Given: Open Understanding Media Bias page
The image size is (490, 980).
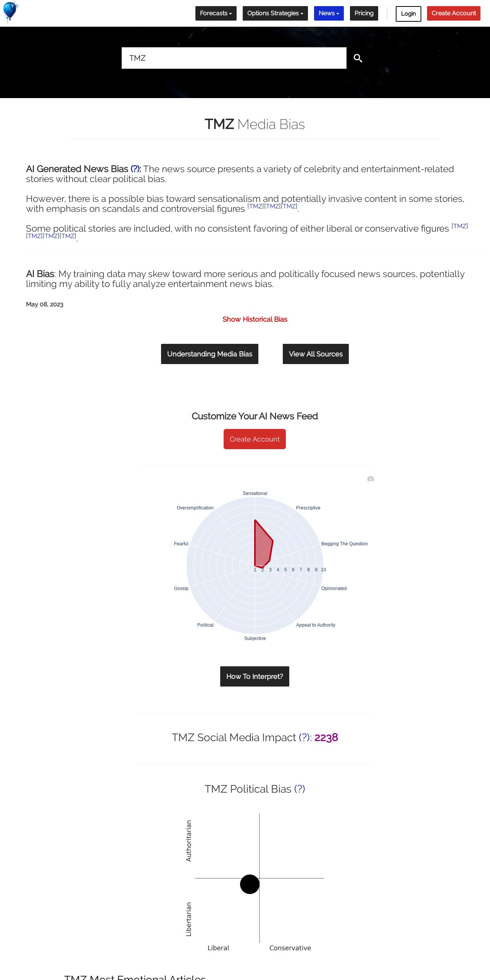Looking at the screenshot, I should click(210, 354).
